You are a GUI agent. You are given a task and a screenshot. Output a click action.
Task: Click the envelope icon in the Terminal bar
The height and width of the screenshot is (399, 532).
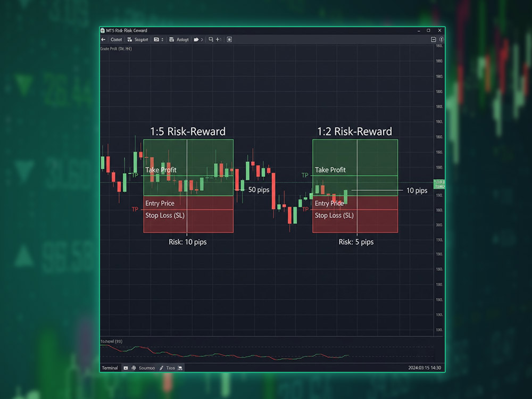[126, 368]
